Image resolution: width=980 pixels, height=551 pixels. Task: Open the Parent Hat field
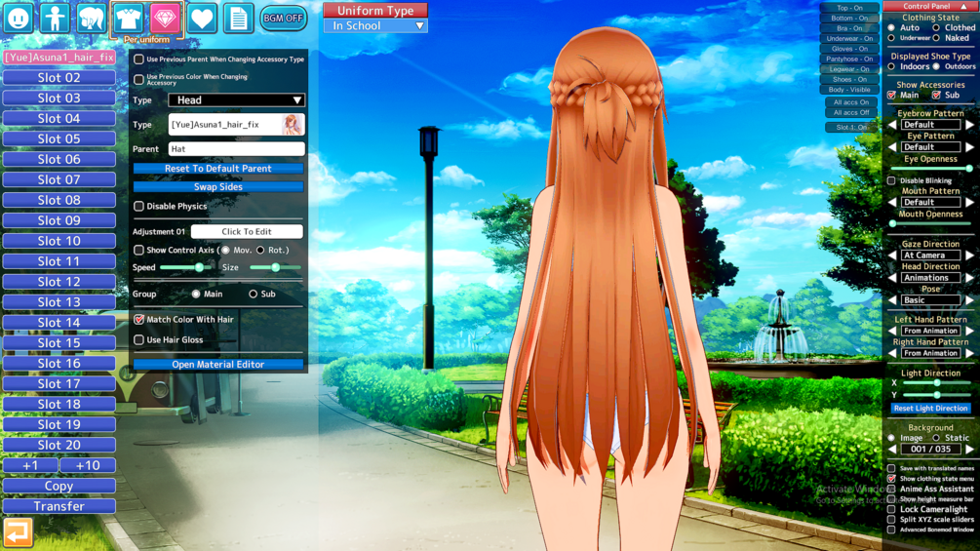coord(236,148)
